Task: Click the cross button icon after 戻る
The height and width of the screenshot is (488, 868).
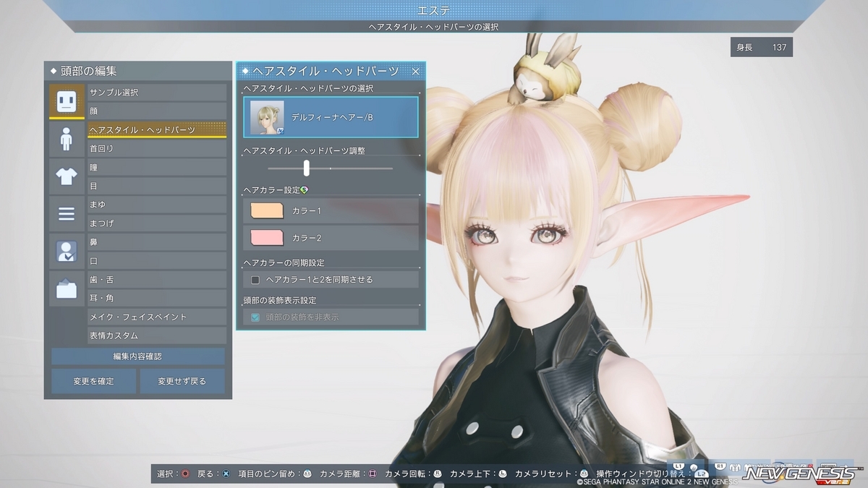Action: pos(226,474)
